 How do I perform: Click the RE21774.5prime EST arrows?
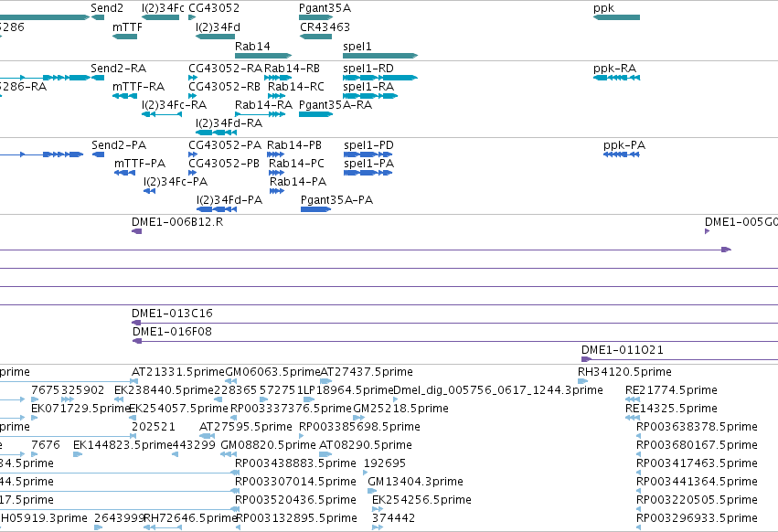(633, 399)
